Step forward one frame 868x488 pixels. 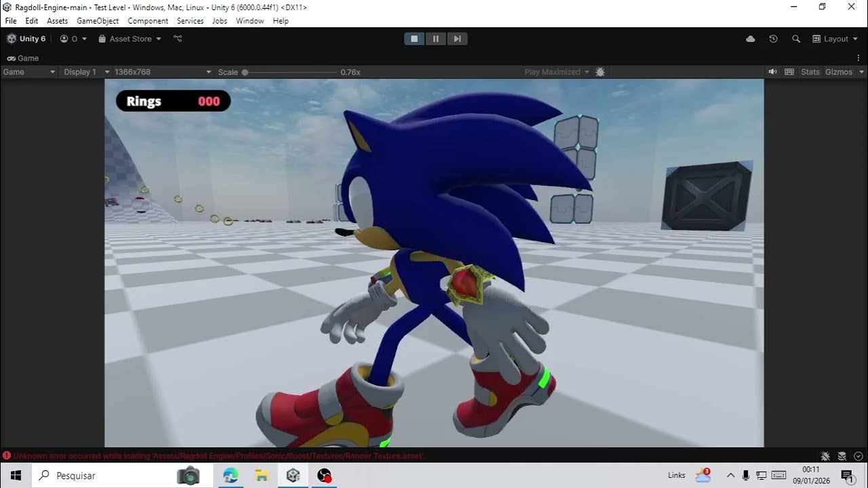[457, 39]
